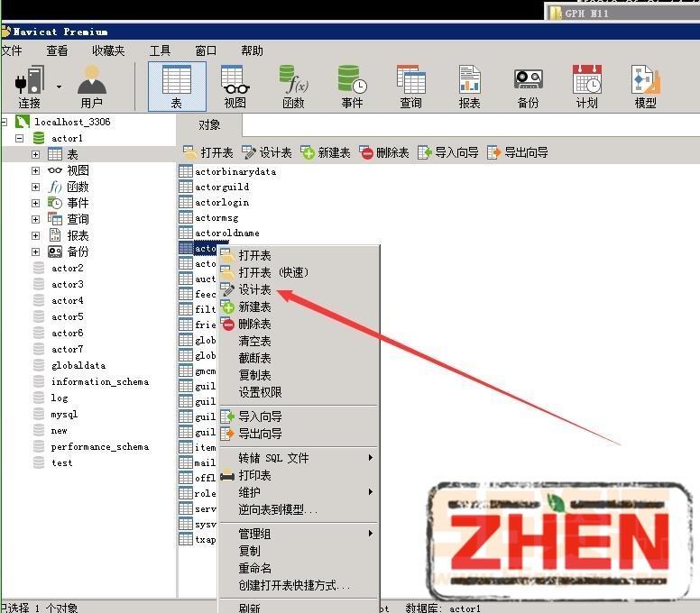The width and height of the screenshot is (700, 613).
Task: Click the 新建表 button in object toolbar
Action: pyautogui.click(x=326, y=153)
